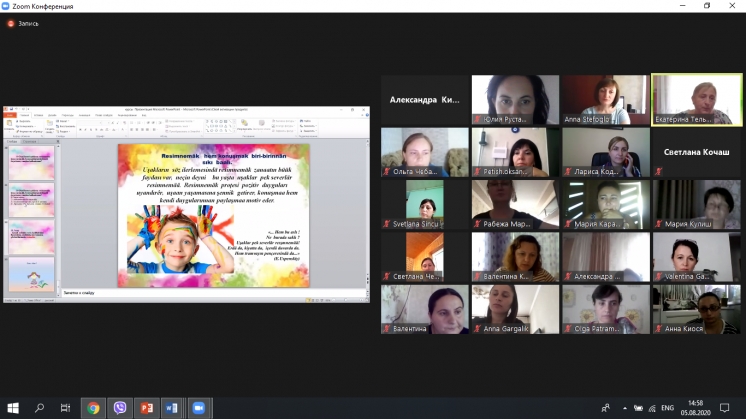Open the notification center icon
Screen dimensions: 746x419
[x=727, y=407]
